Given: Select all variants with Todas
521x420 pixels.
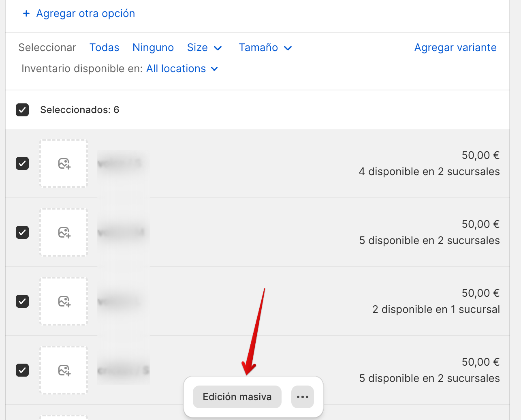Looking at the screenshot, I should click(105, 48).
